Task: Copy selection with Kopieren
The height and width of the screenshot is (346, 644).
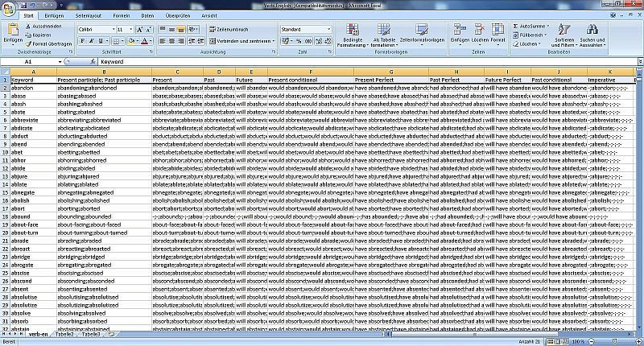Action: click(38, 35)
